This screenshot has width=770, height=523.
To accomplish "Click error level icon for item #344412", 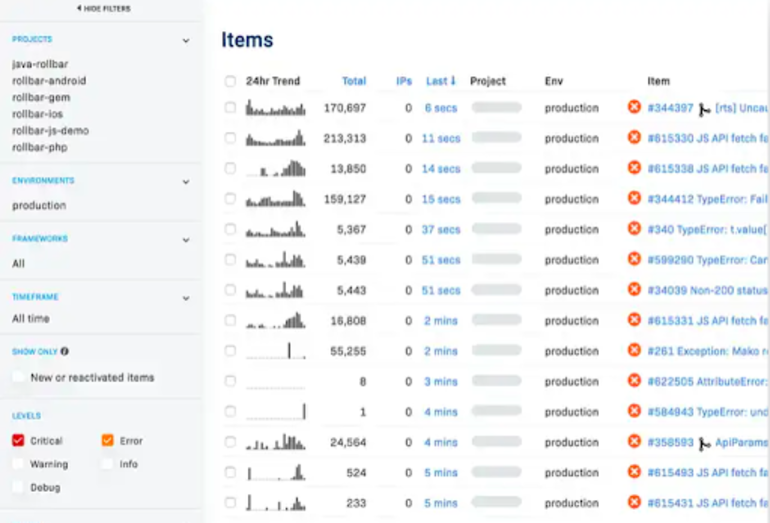I will pyautogui.click(x=634, y=198).
